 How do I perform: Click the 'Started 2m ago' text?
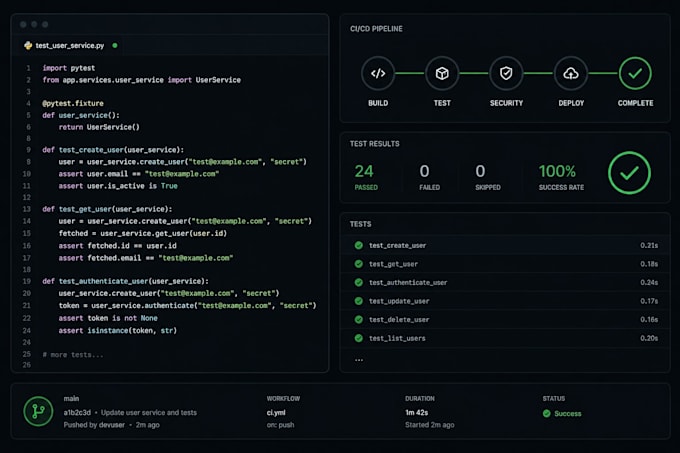pos(429,425)
